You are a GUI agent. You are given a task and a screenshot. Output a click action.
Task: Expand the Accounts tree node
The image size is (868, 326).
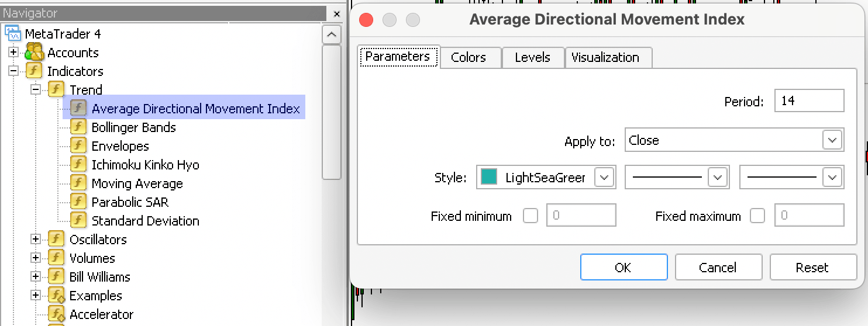tap(13, 53)
